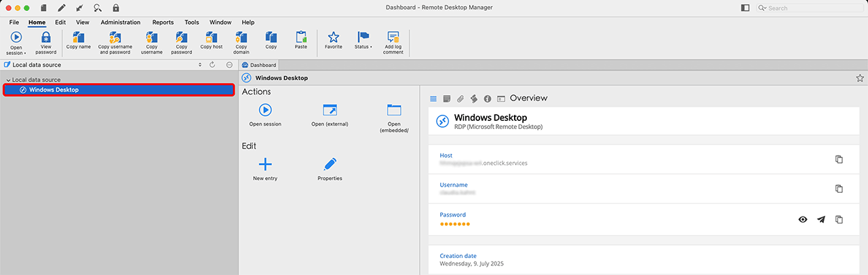
Task: Copy the Host value
Action: click(839, 160)
